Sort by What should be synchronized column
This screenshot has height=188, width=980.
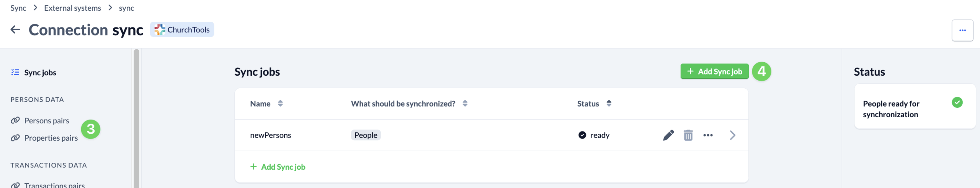[465, 104]
